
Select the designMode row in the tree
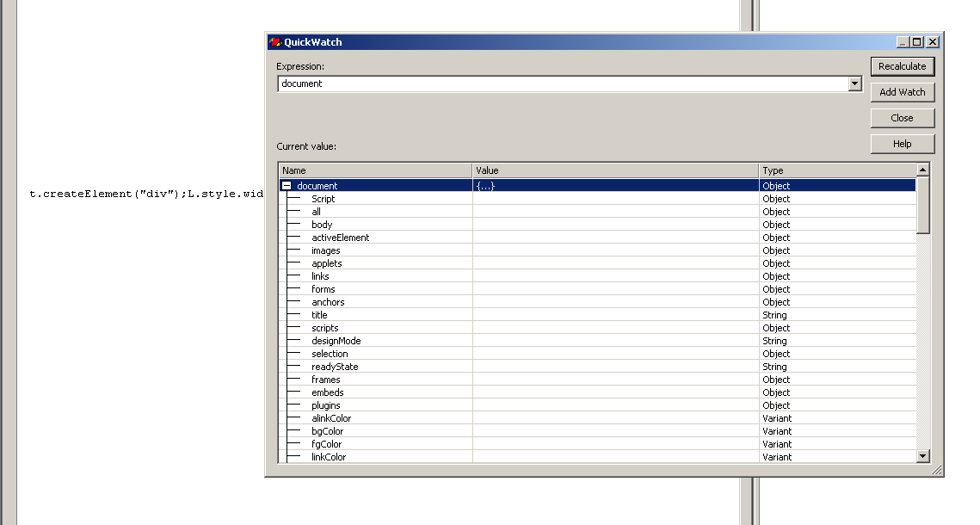tap(336, 341)
